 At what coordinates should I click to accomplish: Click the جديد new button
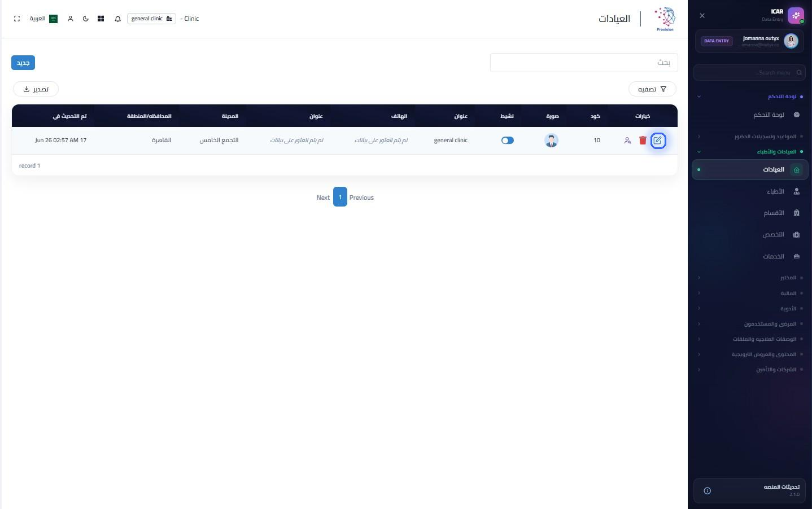(23, 63)
